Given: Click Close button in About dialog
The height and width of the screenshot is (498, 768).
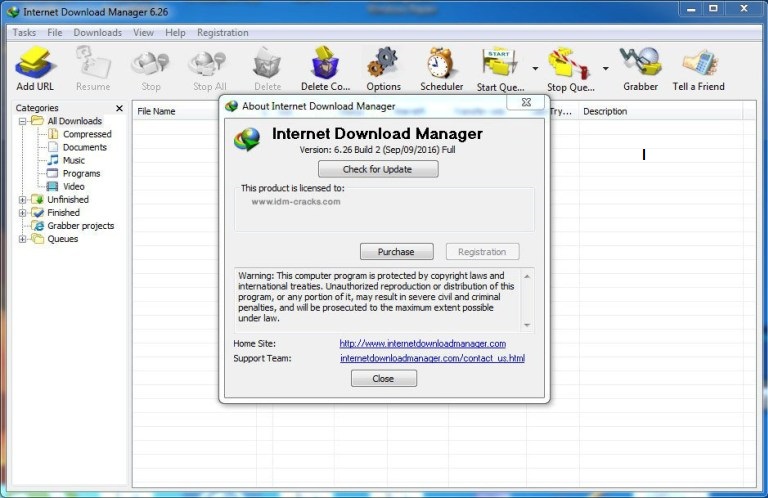Looking at the screenshot, I should pyautogui.click(x=384, y=379).
